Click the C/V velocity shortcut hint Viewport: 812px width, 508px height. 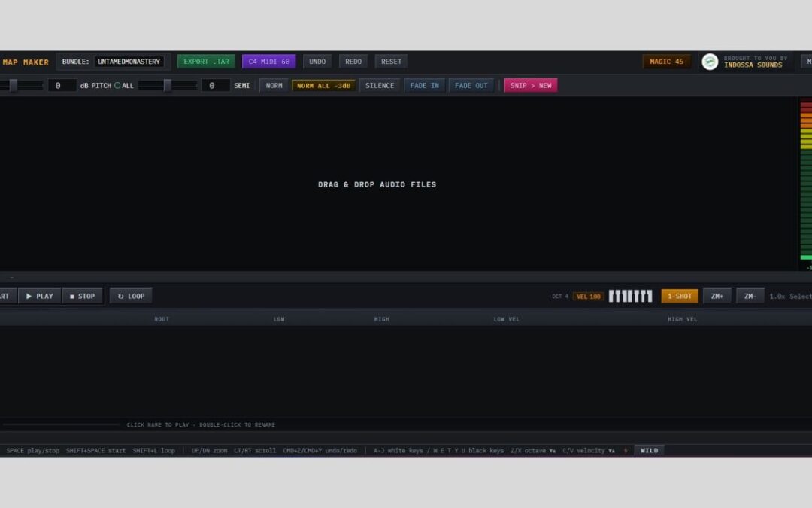pyautogui.click(x=589, y=451)
